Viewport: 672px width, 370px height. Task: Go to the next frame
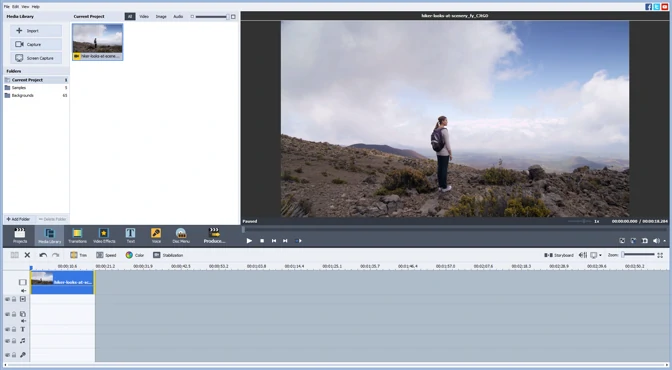tap(285, 241)
